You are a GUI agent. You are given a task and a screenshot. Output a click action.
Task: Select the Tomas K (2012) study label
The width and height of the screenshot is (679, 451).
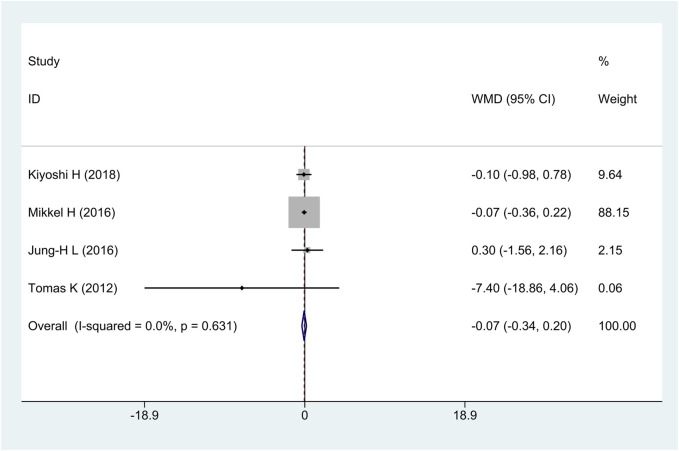(x=73, y=288)
